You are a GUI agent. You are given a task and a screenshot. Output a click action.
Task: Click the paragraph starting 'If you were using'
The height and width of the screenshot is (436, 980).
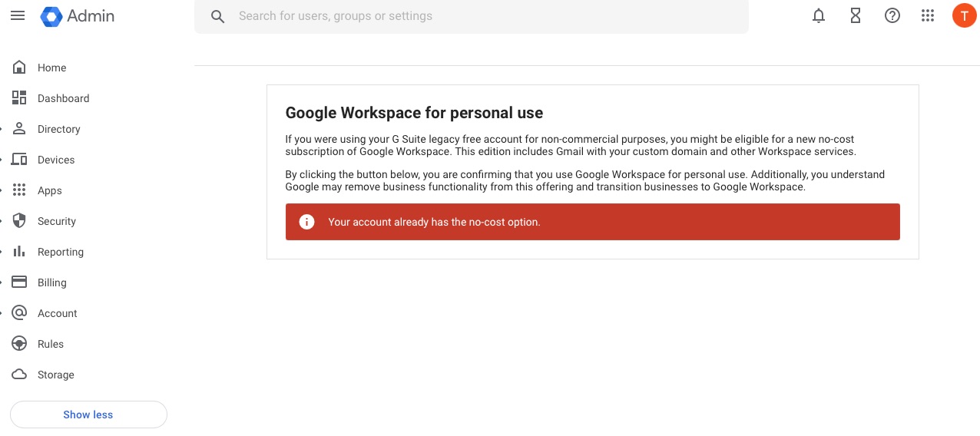pyautogui.click(x=571, y=145)
